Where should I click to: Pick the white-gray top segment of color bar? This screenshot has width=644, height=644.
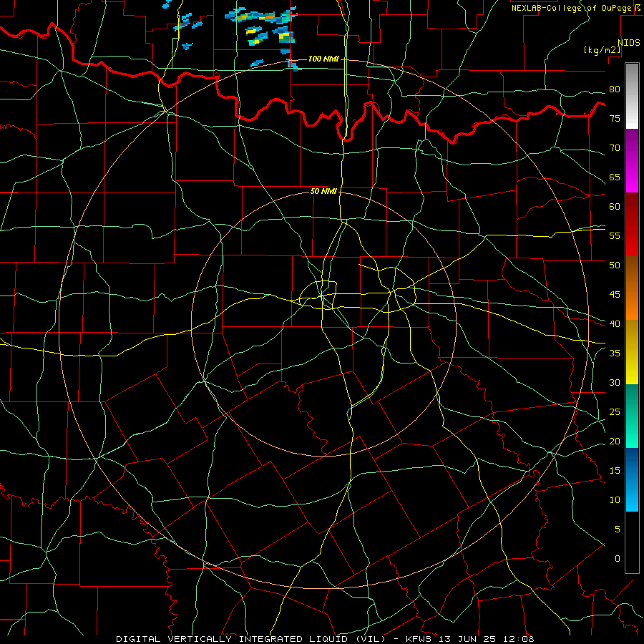(x=632, y=97)
